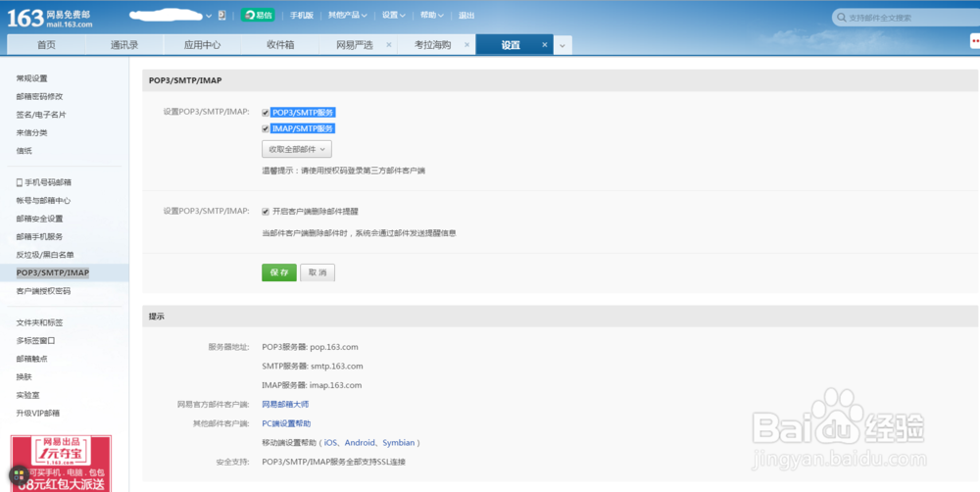980x492 pixels.
Task: Click the phone icon beside account name
Action: 221,15
